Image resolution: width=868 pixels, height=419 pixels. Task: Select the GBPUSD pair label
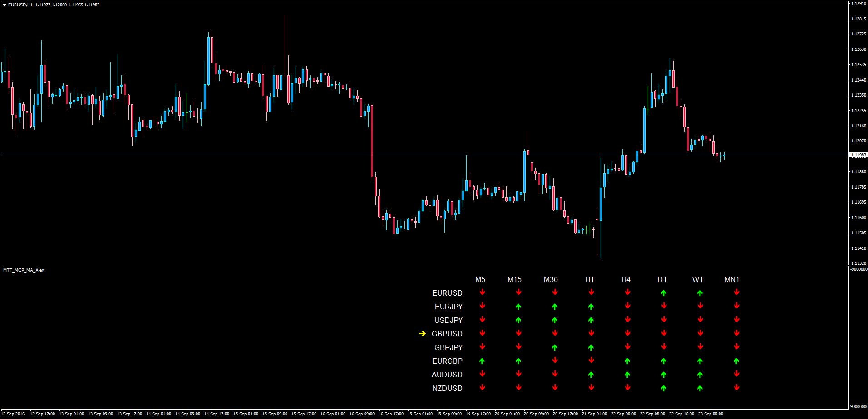[447, 334]
